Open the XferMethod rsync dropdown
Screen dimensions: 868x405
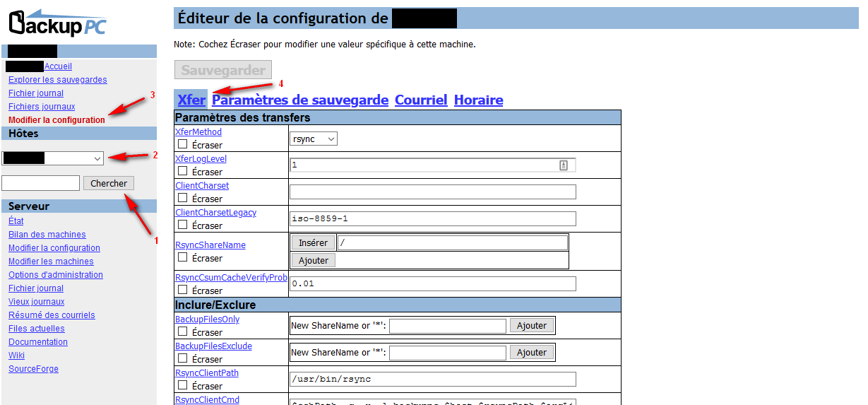pos(314,139)
